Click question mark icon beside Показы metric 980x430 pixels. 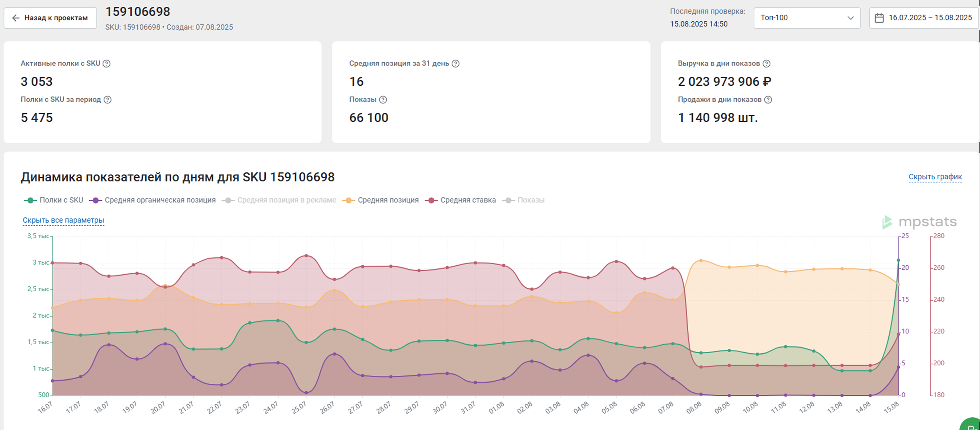(x=383, y=100)
